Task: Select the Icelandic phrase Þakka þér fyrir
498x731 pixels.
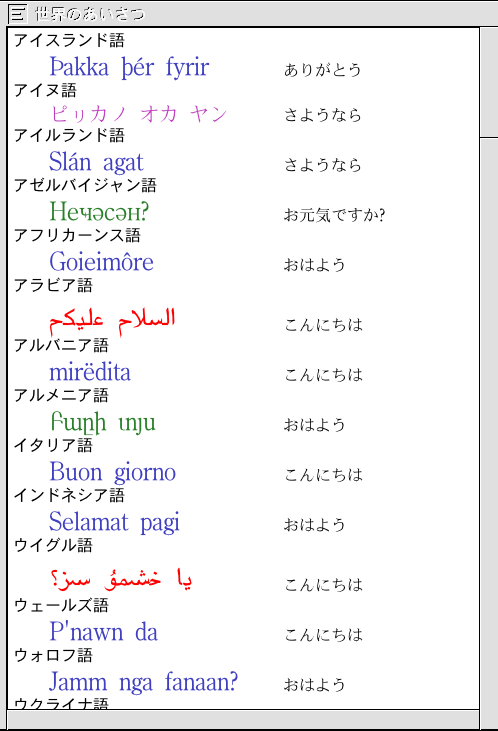Action: coord(130,68)
